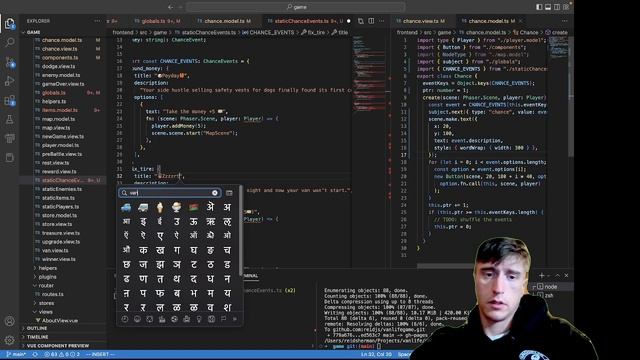640x360 pixels.
Task: Click the create breadcrumb in right editor
Action: (556, 32)
